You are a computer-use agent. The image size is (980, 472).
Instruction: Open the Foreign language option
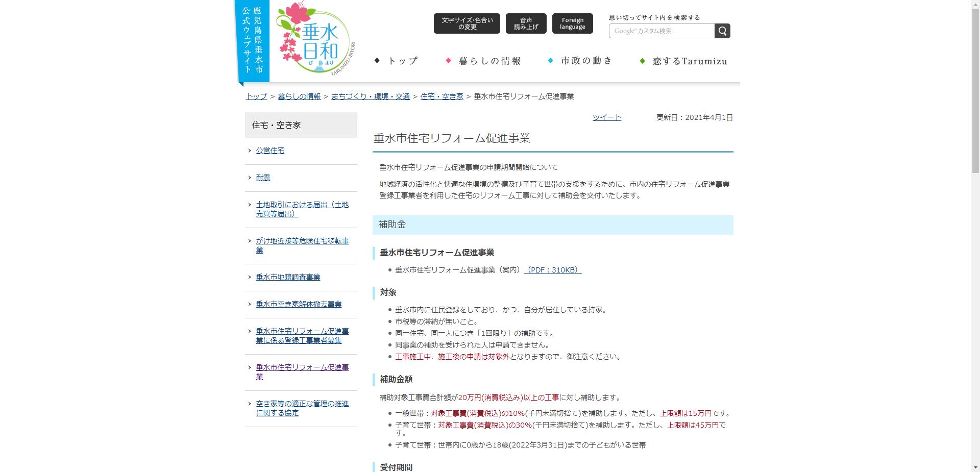[572, 23]
